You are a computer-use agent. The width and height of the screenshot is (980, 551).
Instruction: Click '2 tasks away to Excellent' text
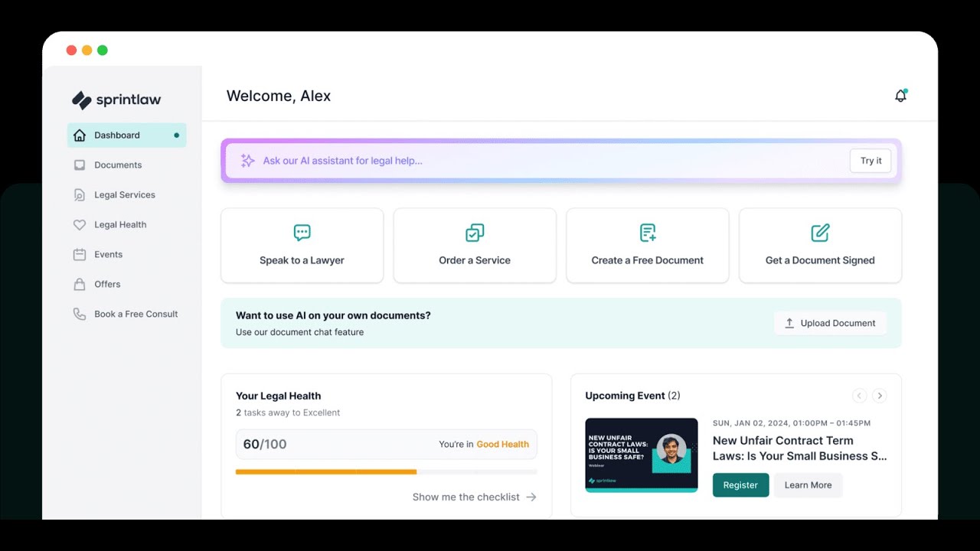click(x=288, y=413)
